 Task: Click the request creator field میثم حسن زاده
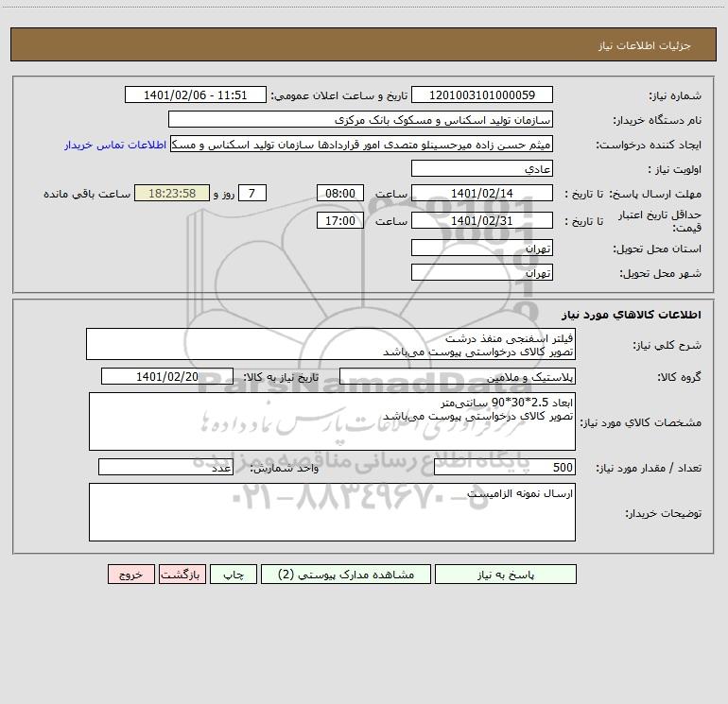tap(361, 145)
